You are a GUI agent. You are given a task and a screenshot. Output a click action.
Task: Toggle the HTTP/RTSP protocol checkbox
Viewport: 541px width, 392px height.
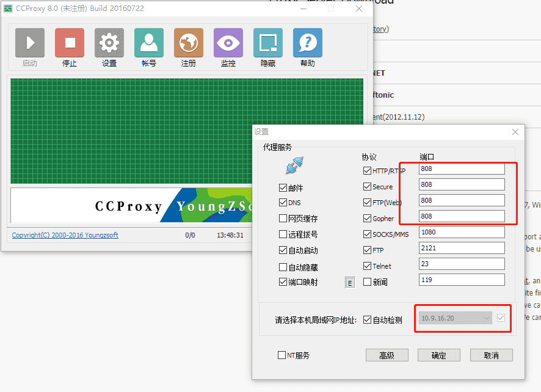pos(368,171)
